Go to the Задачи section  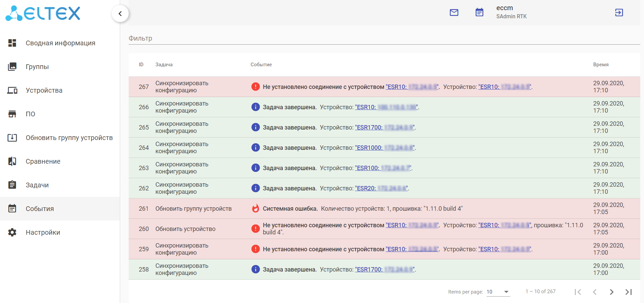point(37,185)
